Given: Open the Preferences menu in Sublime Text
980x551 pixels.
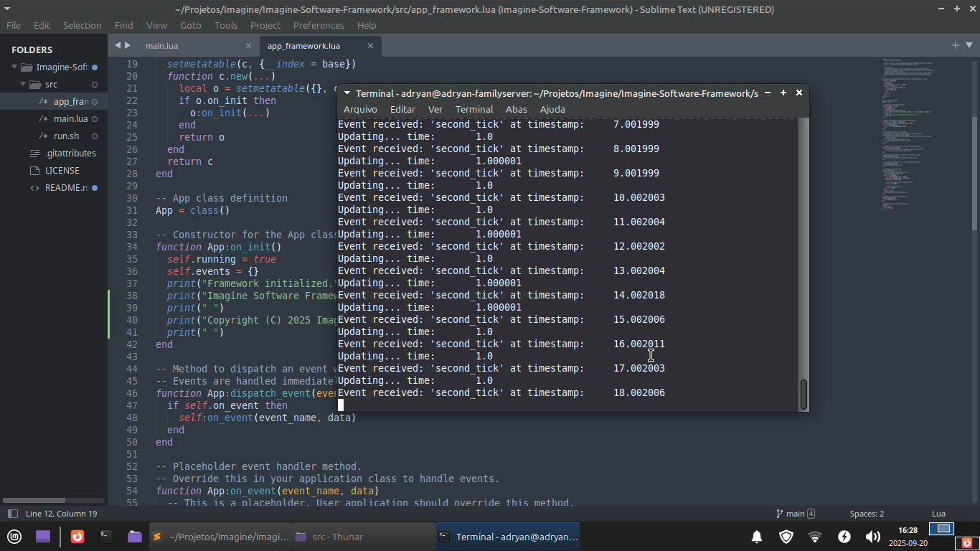Looking at the screenshot, I should (319, 25).
